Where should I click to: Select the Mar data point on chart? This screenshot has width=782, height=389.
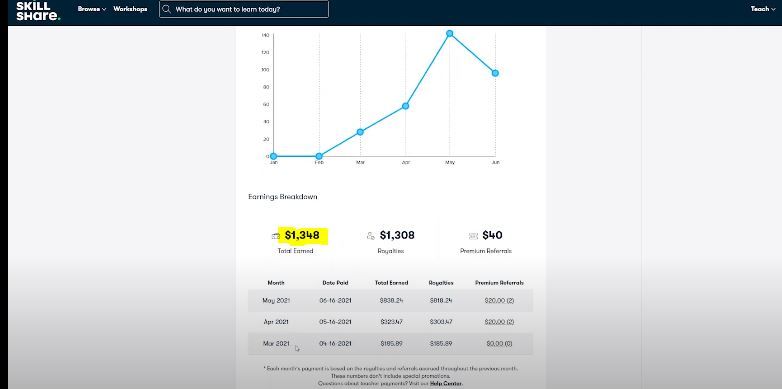point(360,132)
